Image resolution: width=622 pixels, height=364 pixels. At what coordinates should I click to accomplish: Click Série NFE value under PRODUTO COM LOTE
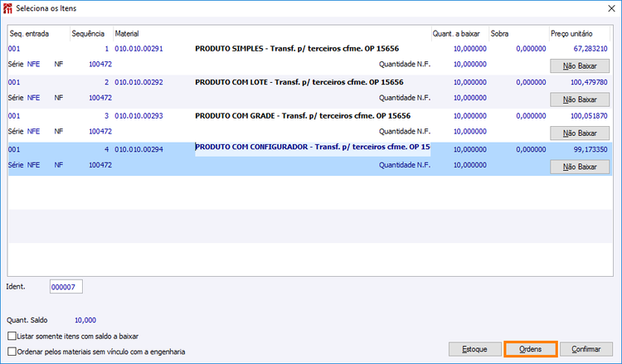point(34,98)
